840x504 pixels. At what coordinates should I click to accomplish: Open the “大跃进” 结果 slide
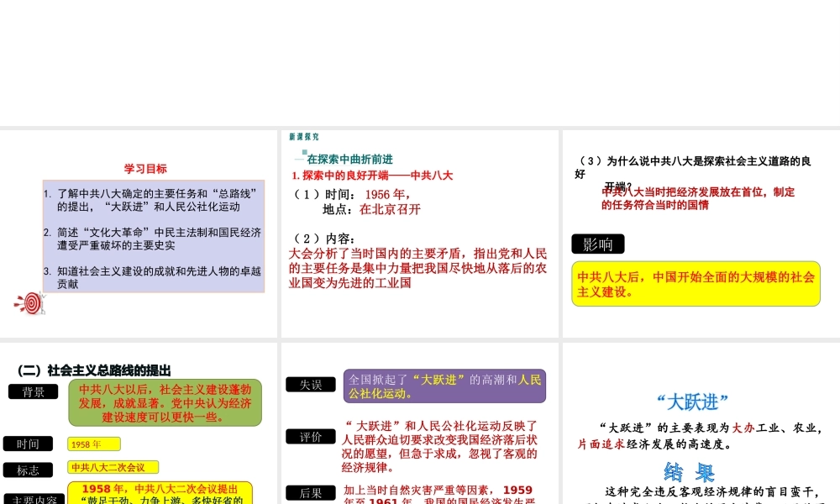click(701, 423)
